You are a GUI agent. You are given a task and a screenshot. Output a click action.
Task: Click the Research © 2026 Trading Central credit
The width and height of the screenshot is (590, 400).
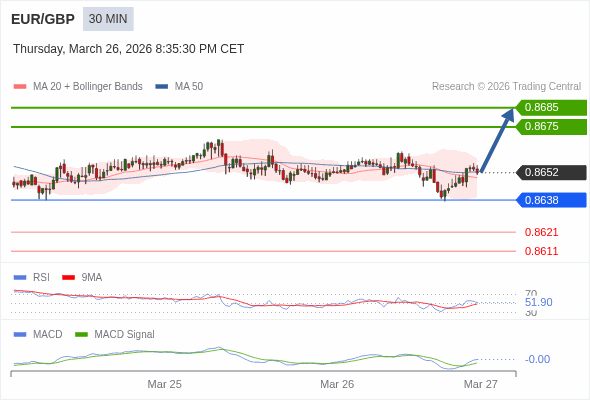[506, 87]
